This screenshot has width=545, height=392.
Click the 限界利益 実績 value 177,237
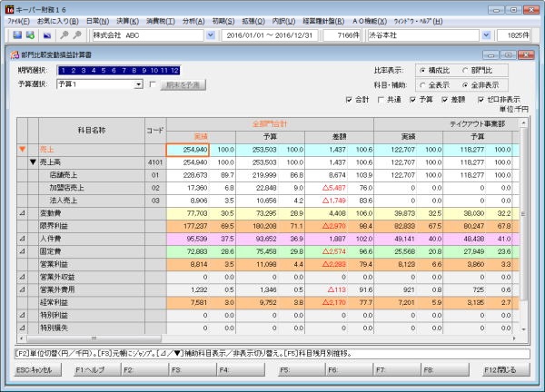[x=195, y=226]
